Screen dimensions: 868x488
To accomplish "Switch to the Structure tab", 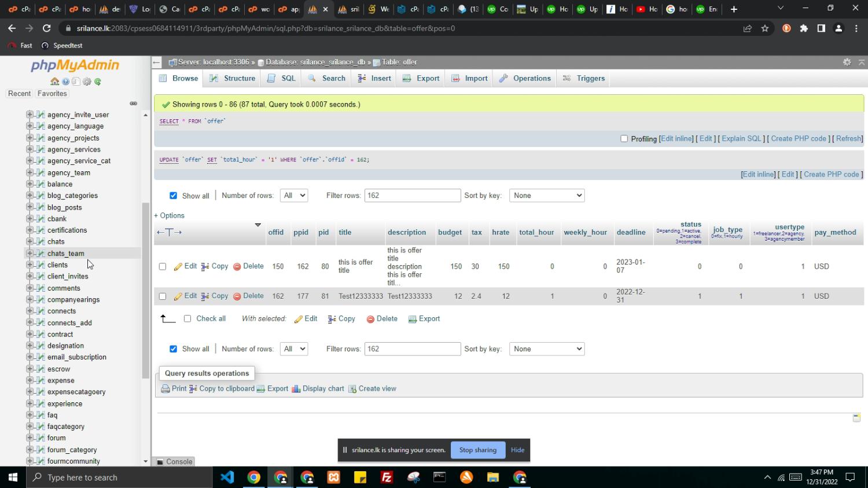I will (232, 79).
